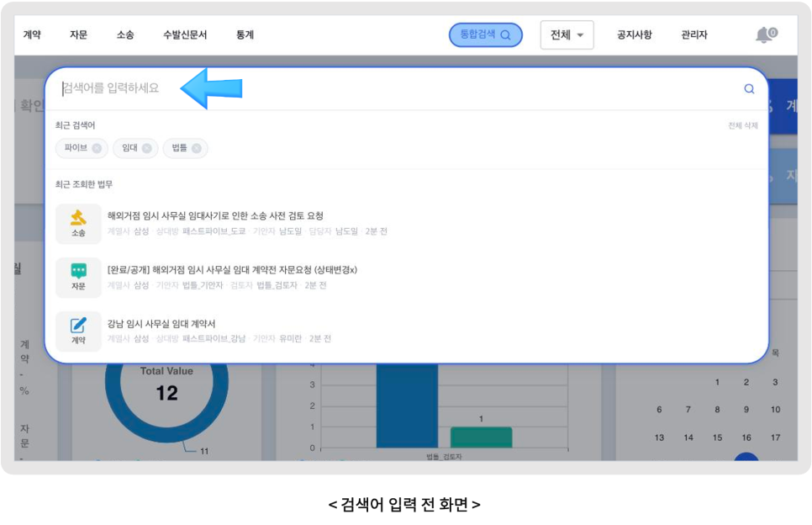Open the 계약 menu
This screenshot has height=525, width=812.
[x=32, y=34]
